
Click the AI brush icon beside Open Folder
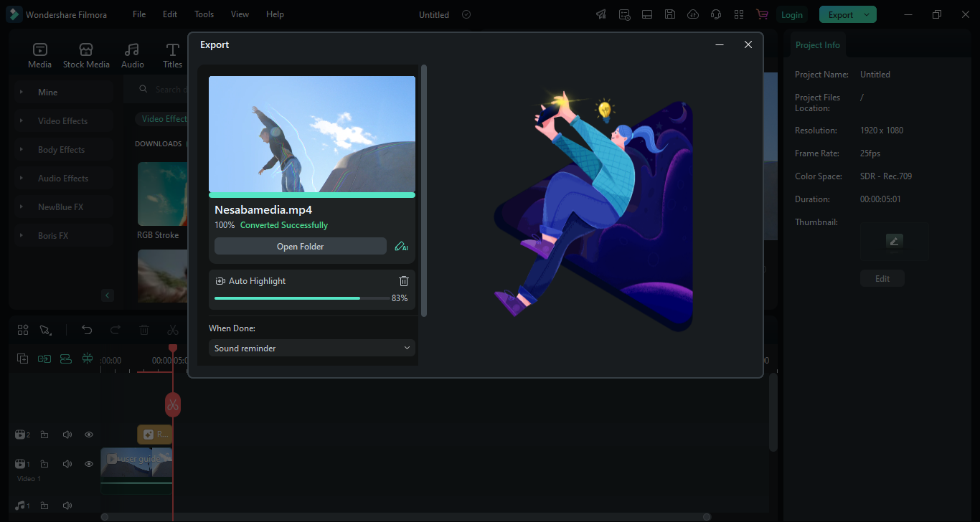point(401,247)
